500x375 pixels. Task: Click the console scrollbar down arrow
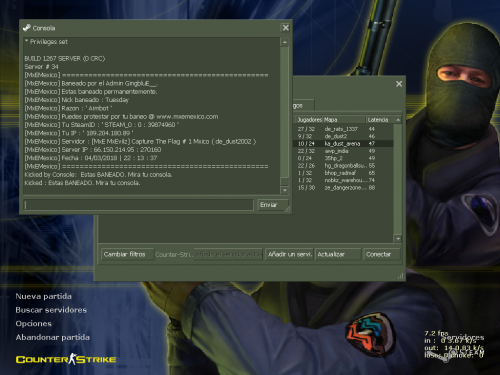pyautogui.click(x=285, y=190)
